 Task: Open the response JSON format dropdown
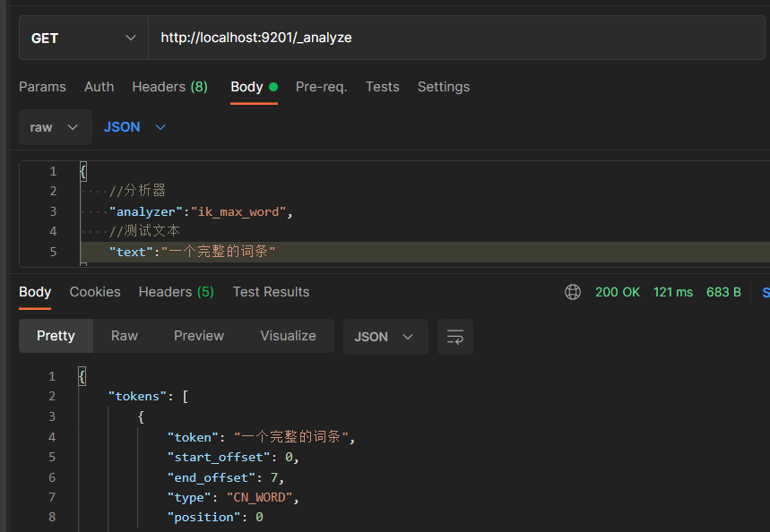coord(385,337)
